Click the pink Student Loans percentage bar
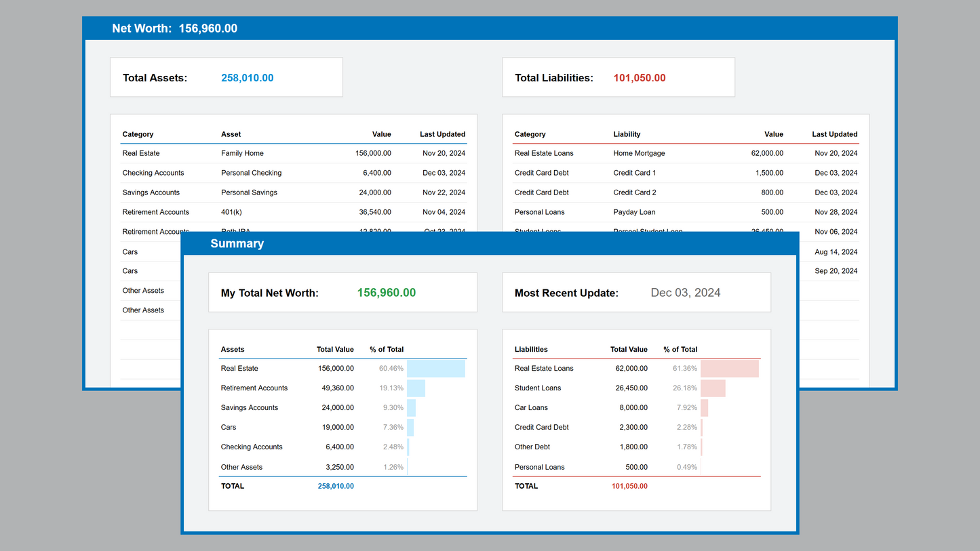The image size is (980, 551). click(713, 388)
